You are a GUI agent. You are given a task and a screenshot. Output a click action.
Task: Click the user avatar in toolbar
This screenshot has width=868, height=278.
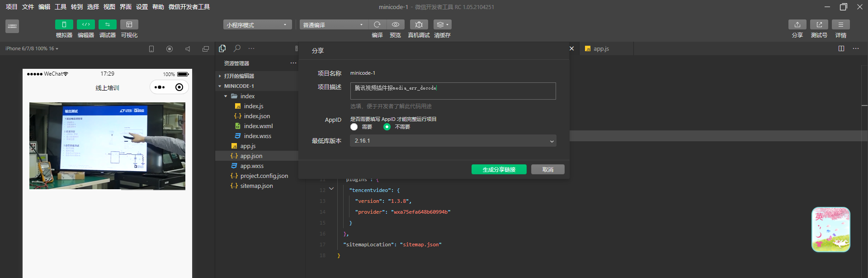[12, 26]
